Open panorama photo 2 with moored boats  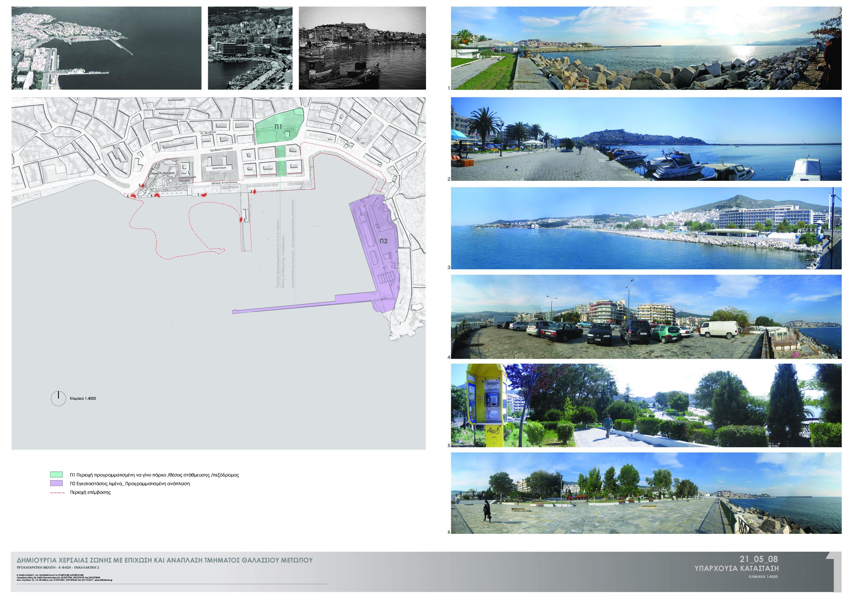tap(646, 139)
